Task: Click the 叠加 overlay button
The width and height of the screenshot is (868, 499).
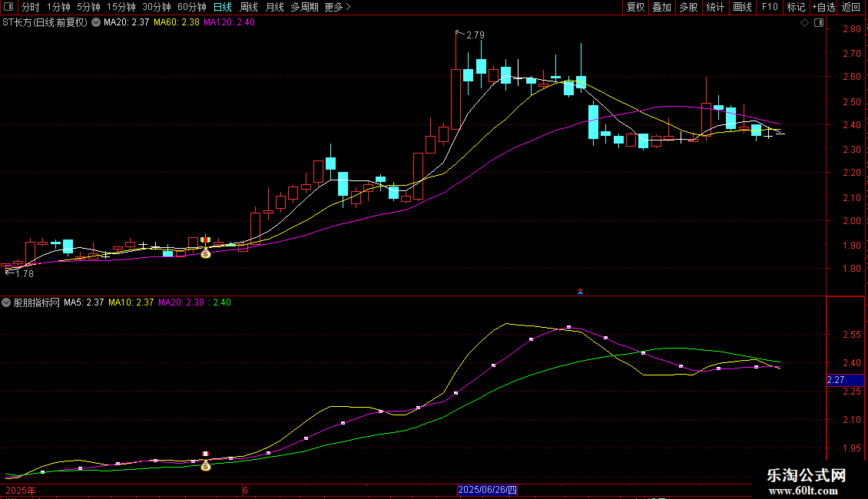Action: coord(661,7)
